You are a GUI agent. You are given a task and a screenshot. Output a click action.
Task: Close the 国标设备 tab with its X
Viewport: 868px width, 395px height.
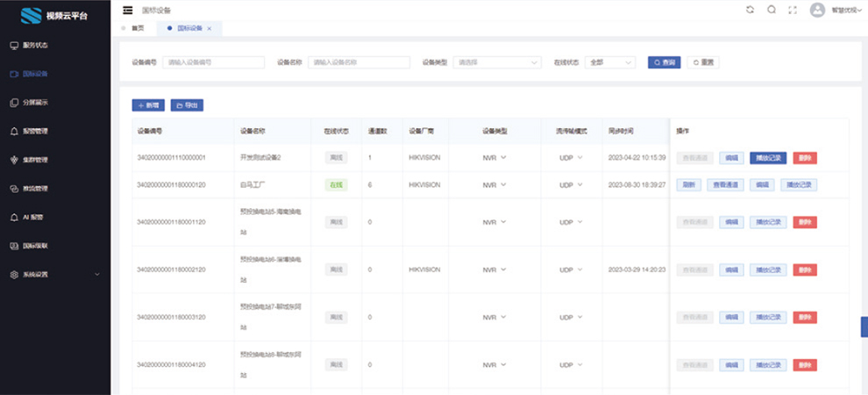tap(209, 28)
